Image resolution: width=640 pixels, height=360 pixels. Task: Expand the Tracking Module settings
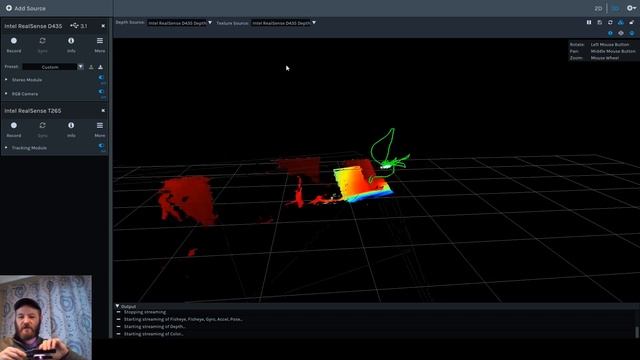coord(6,147)
